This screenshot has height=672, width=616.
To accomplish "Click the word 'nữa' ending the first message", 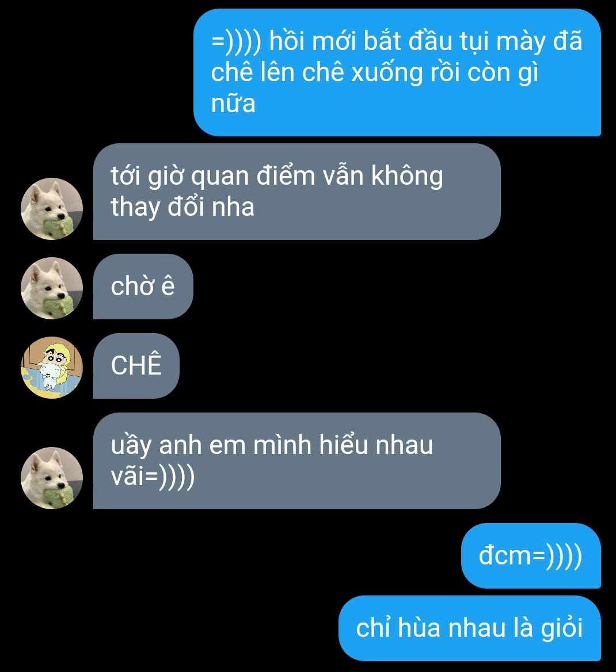I will 233,104.
